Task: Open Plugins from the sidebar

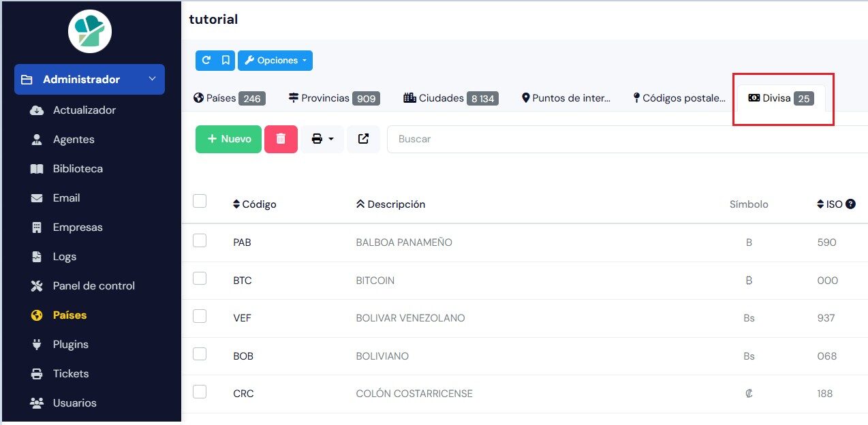Action: tap(71, 345)
